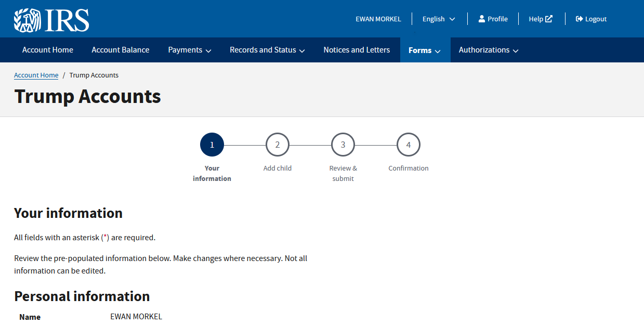The width and height of the screenshot is (644, 325).
Task: Click the Name field label
Action: click(x=30, y=317)
